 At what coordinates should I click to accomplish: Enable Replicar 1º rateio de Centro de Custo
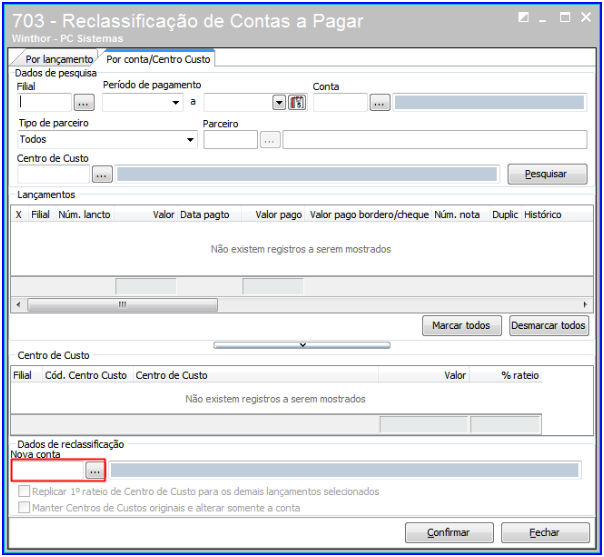[24, 491]
